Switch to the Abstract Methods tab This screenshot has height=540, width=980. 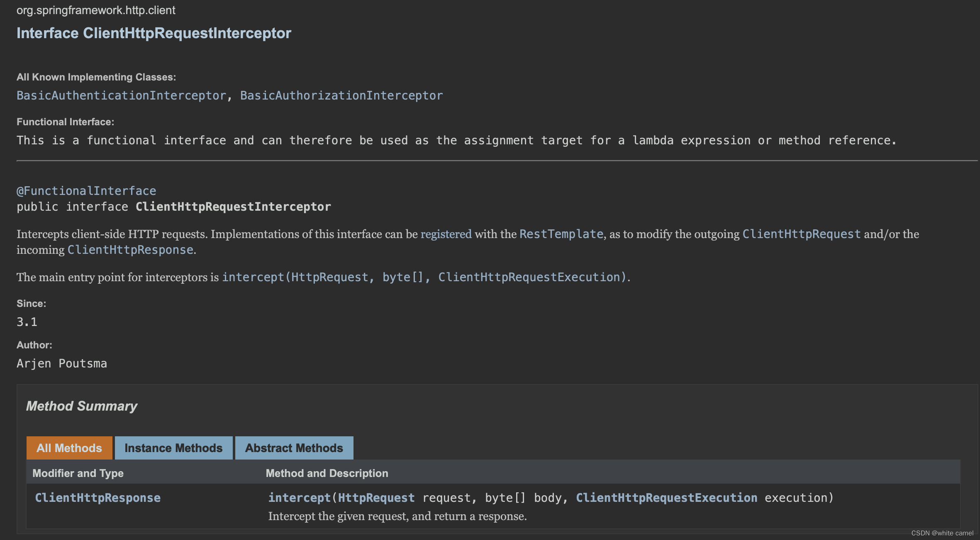294,448
